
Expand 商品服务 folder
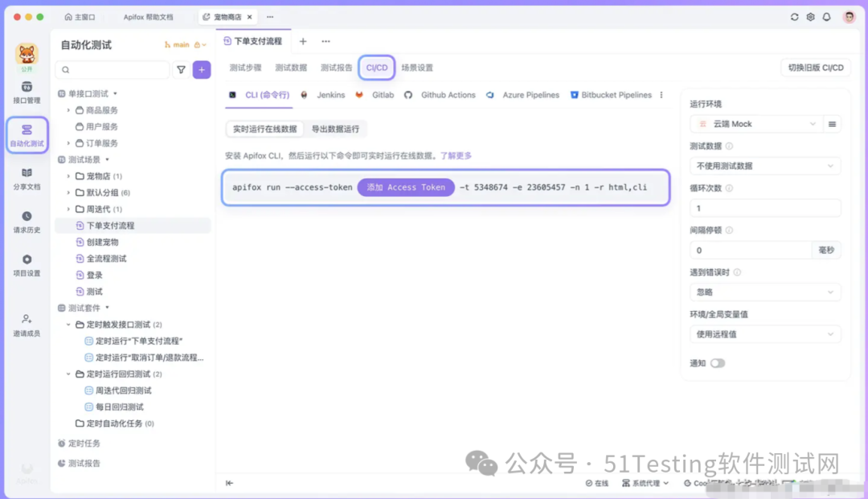click(x=68, y=110)
